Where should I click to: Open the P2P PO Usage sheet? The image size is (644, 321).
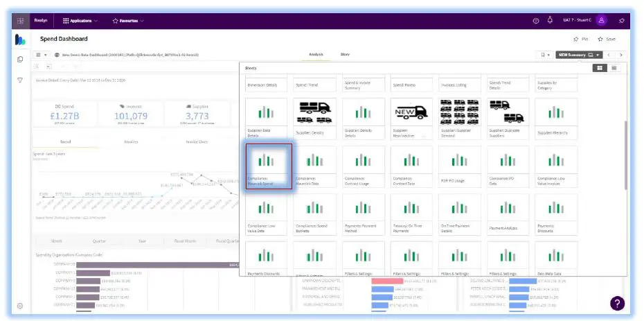460,166
